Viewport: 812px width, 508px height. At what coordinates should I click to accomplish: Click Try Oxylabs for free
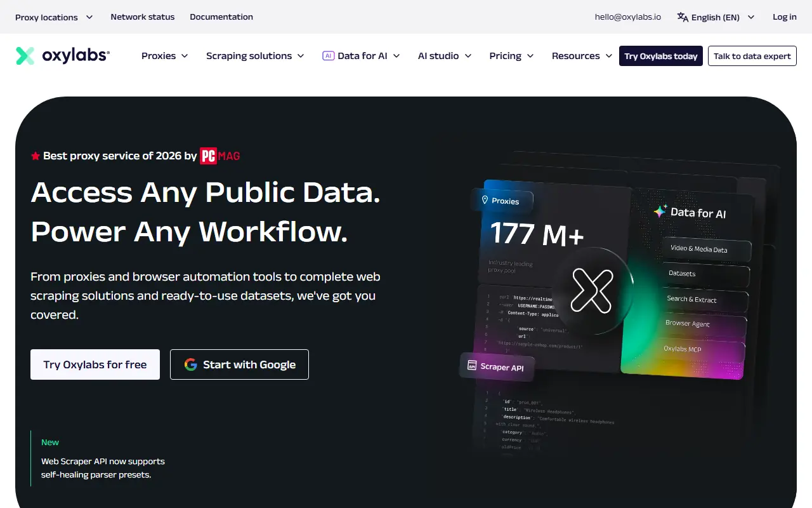[95, 364]
